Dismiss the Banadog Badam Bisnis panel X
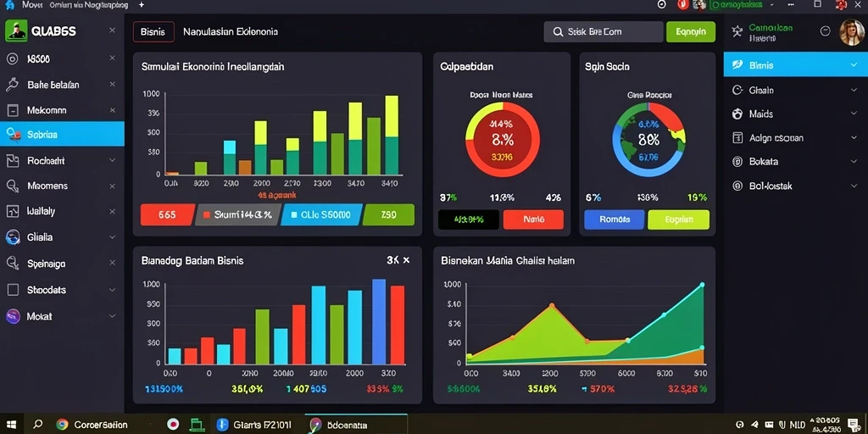The height and width of the screenshot is (434, 868). tap(406, 259)
